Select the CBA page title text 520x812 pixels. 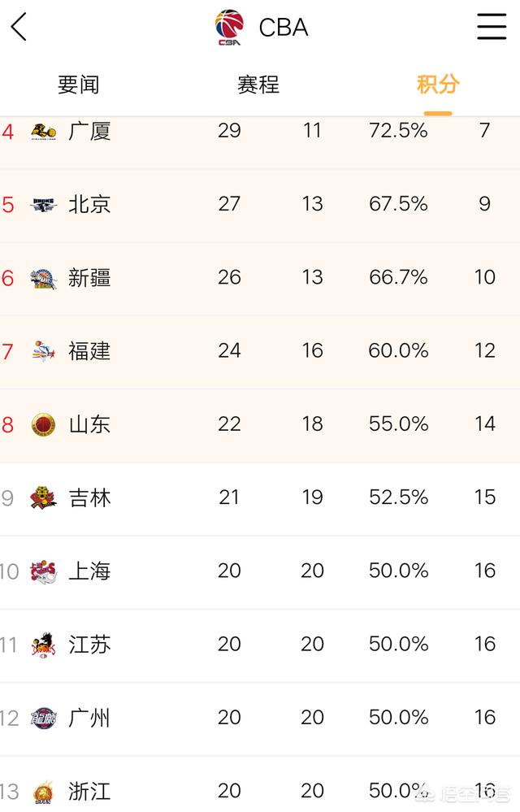pyautogui.click(x=284, y=28)
